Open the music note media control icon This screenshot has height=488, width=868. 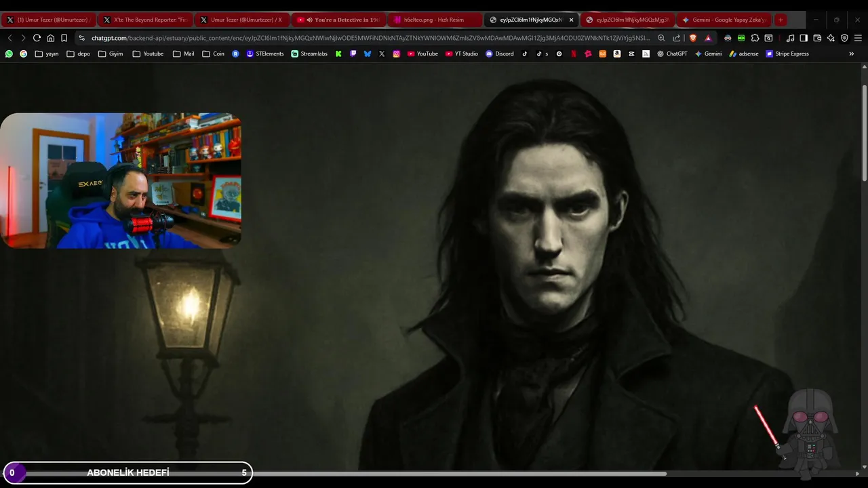[x=790, y=38]
